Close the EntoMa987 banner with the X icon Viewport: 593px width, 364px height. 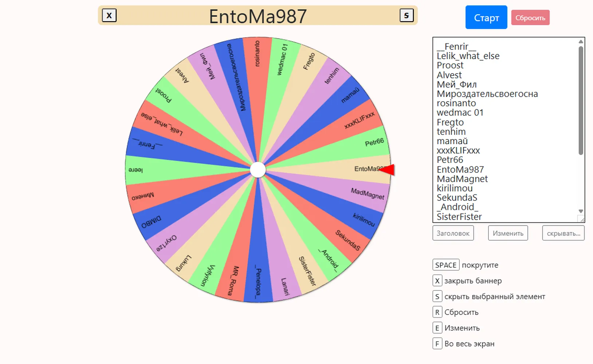click(x=109, y=16)
